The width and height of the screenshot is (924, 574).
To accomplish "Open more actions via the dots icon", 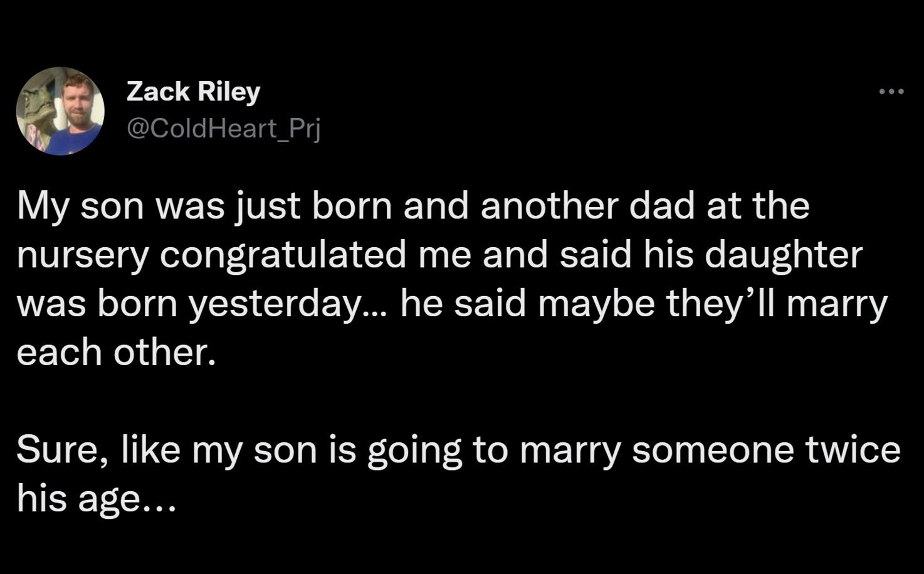I will click(x=893, y=91).
